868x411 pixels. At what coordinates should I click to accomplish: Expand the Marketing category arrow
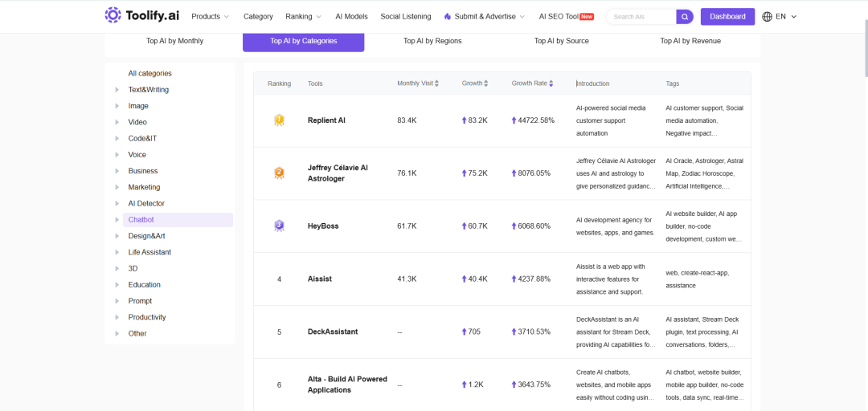[x=117, y=187]
